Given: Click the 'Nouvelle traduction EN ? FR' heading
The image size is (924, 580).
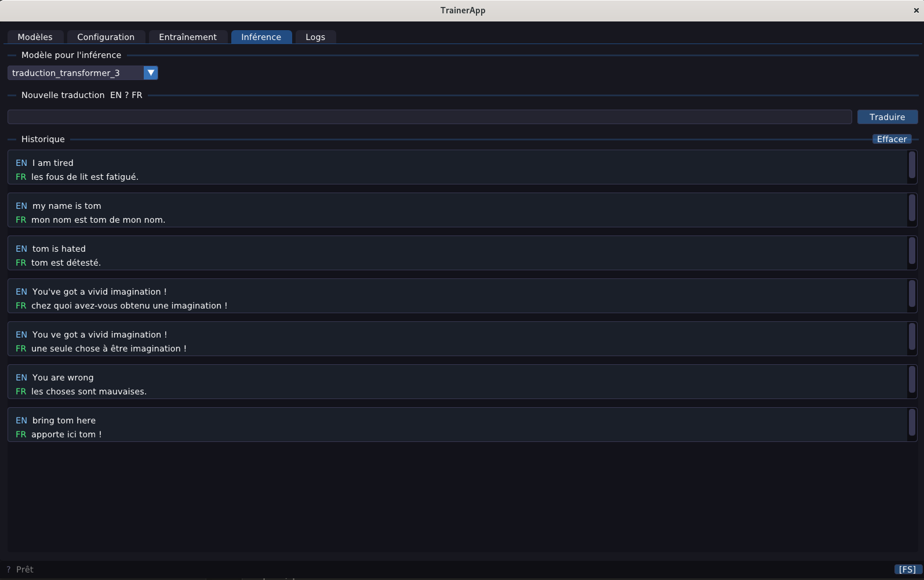Looking at the screenshot, I should click(82, 95).
